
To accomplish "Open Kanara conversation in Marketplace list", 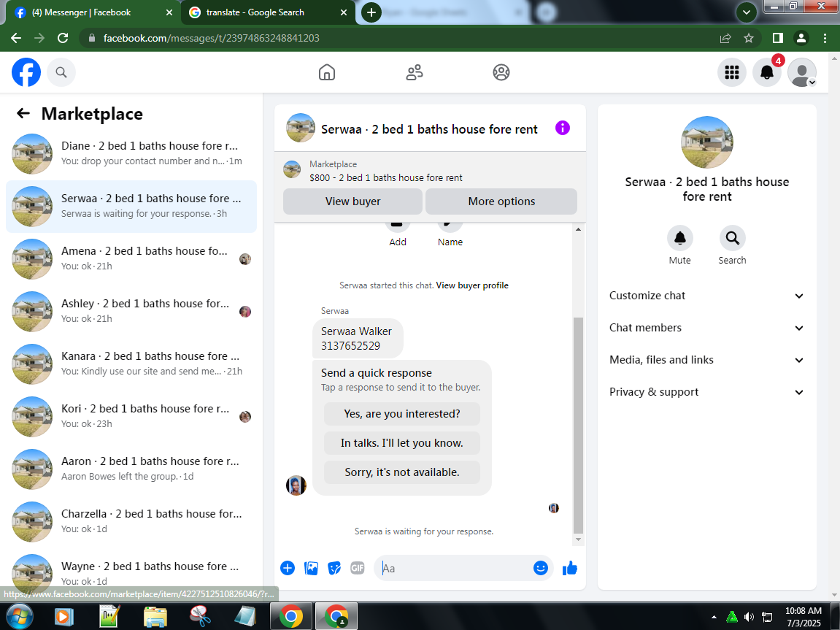I will point(131,364).
